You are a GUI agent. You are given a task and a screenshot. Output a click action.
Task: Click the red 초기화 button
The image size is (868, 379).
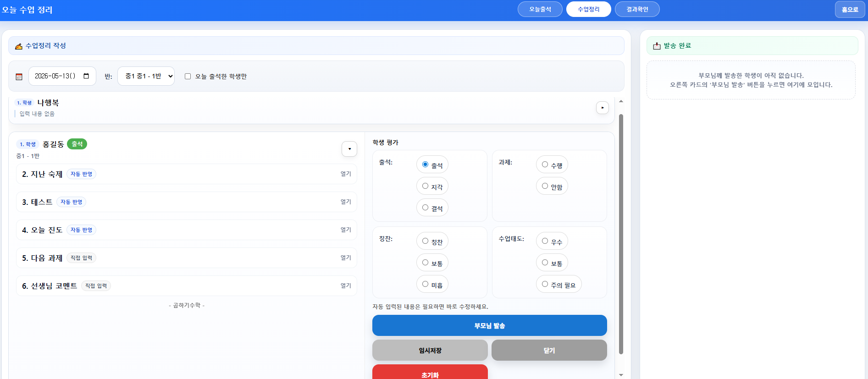tap(430, 372)
